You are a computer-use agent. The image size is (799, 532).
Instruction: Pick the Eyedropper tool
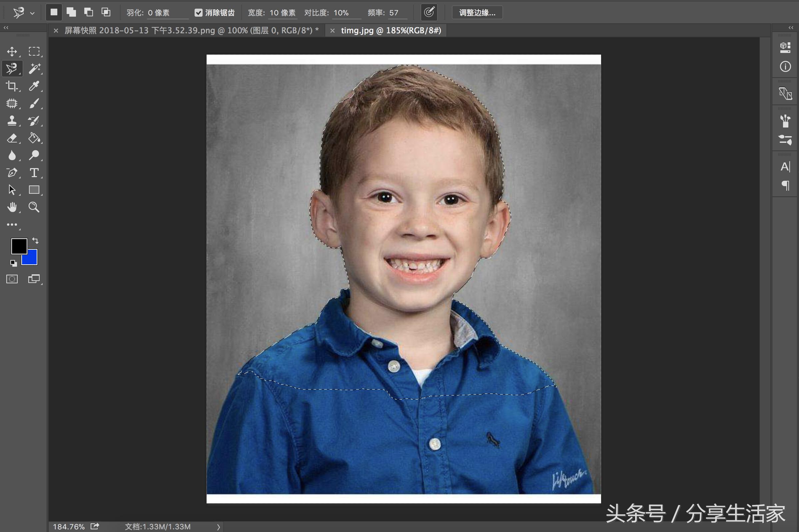(34, 86)
